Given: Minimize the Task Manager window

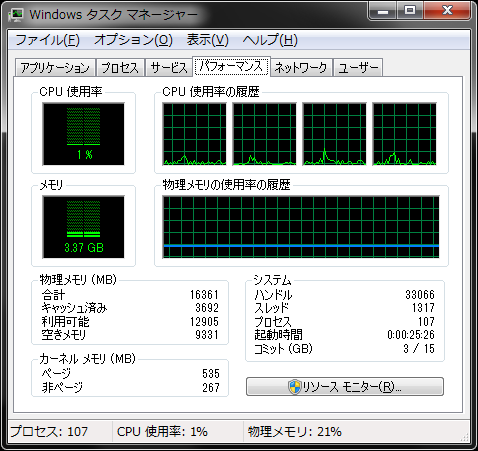Looking at the screenshot, I should click(383, 12).
